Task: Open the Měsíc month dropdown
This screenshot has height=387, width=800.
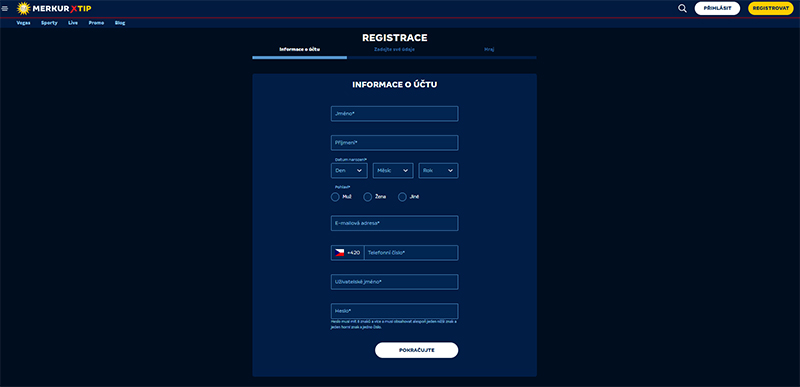Action: [x=393, y=171]
